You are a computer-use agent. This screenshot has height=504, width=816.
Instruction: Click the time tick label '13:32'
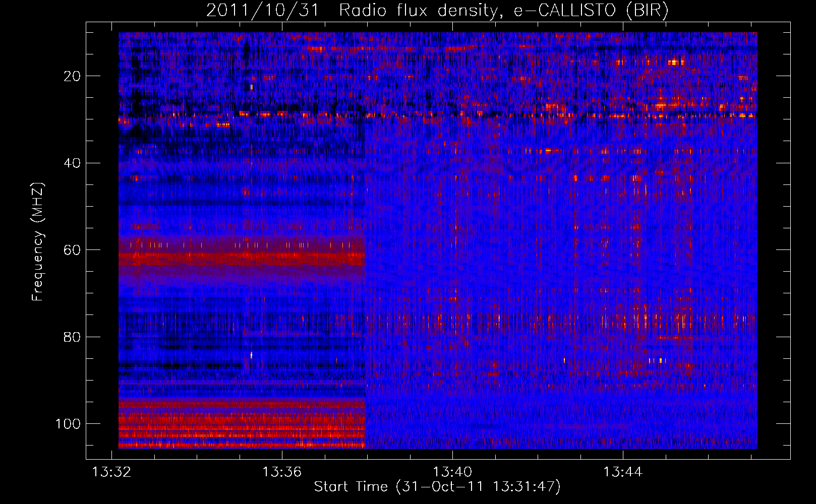pyautogui.click(x=111, y=472)
